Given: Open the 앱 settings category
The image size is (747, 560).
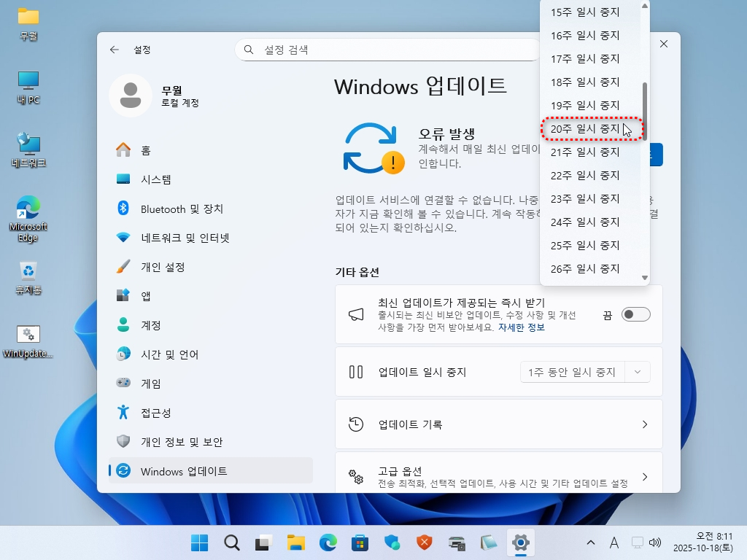Looking at the screenshot, I should pos(211,296).
